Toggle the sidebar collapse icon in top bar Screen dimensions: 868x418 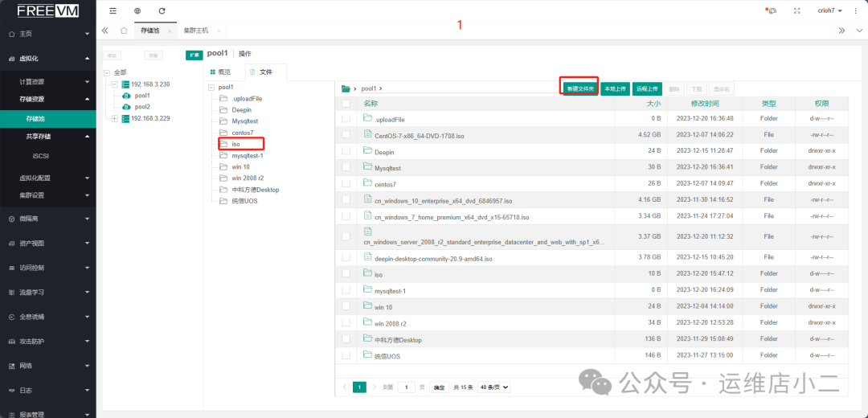[113, 10]
